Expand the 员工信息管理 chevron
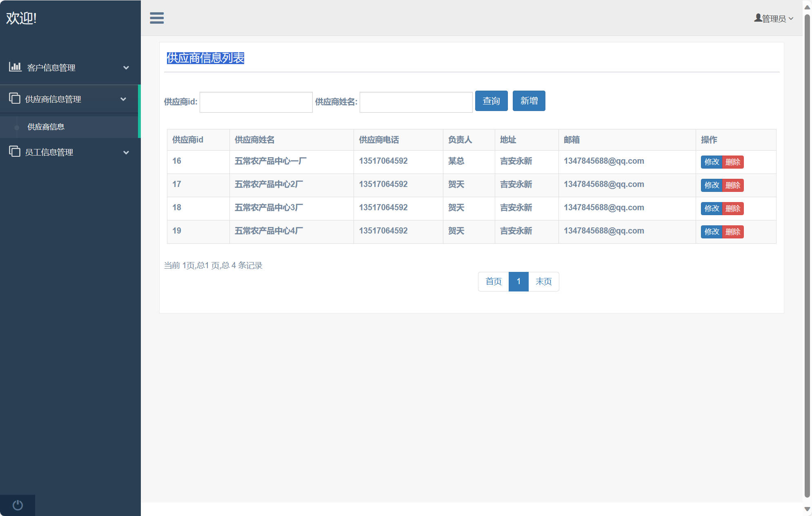The image size is (812, 516). pos(126,152)
